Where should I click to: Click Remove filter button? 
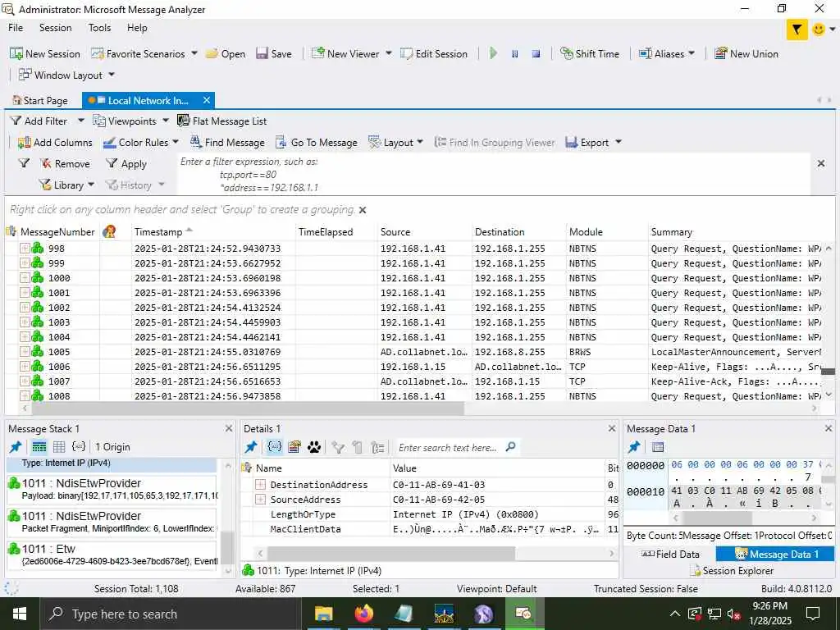[65, 164]
